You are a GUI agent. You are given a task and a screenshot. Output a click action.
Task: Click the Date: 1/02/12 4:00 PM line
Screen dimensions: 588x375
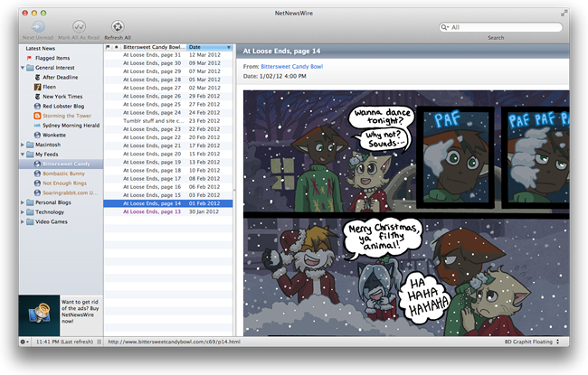[274, 76]
